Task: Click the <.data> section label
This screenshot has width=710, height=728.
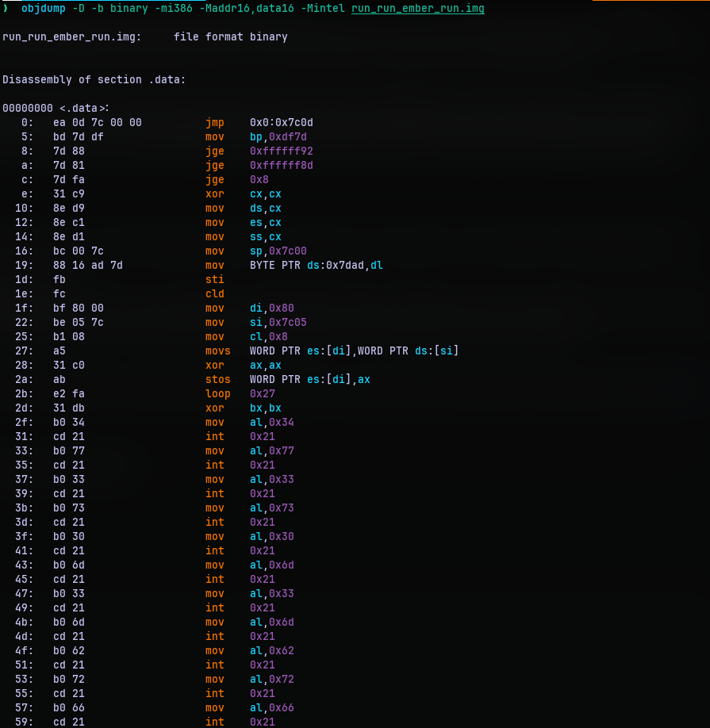Action: click(x=84, y=108)
